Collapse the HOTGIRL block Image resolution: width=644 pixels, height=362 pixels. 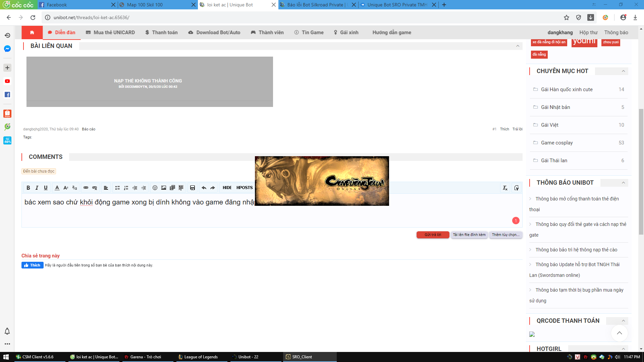[623, 349]
